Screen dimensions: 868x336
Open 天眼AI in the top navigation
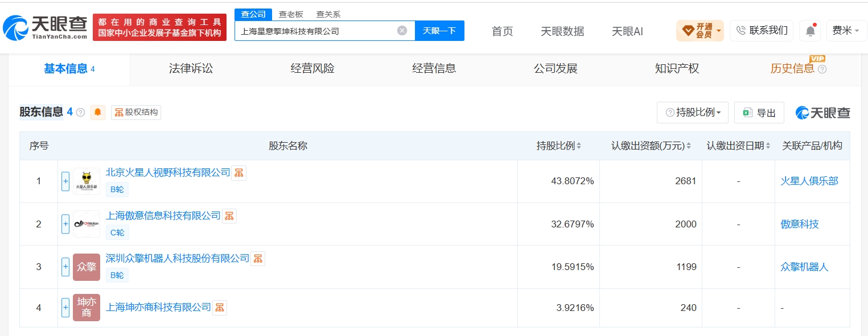coord(627,31)
